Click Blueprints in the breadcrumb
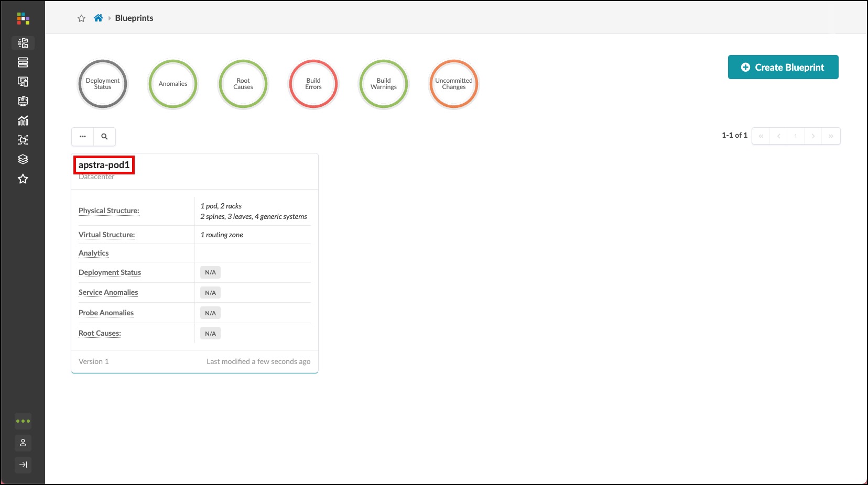Viewport: 868px width, 485px height. tap(134, 18)
